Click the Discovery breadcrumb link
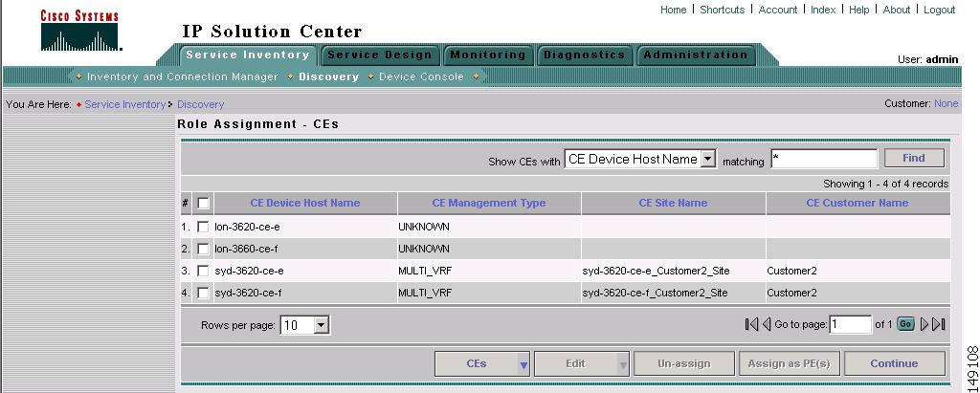The height and width of the screenshot is (393, 980). (x=200, y=104)
